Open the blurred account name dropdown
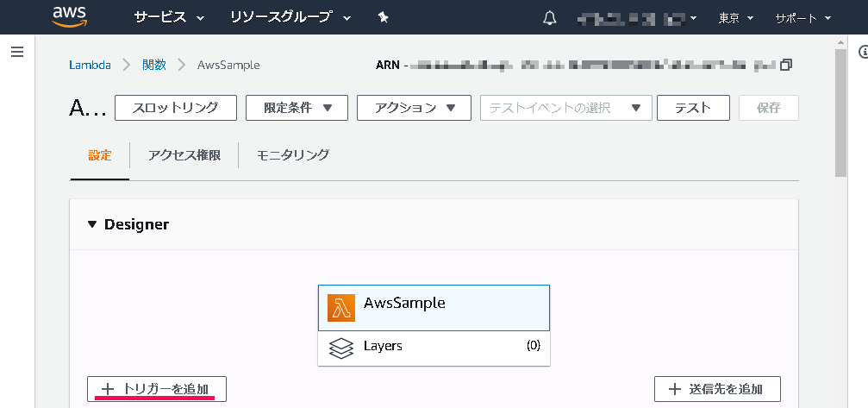 pyautogui.click(x=637, y=18)
